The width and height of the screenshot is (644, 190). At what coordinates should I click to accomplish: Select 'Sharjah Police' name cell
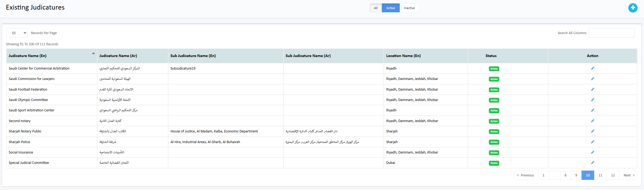pyautogui.click(x=52, y=142)
